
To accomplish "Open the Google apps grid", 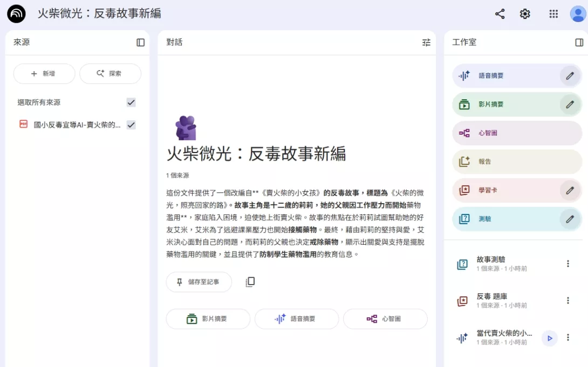I will (x=553, y=14).
